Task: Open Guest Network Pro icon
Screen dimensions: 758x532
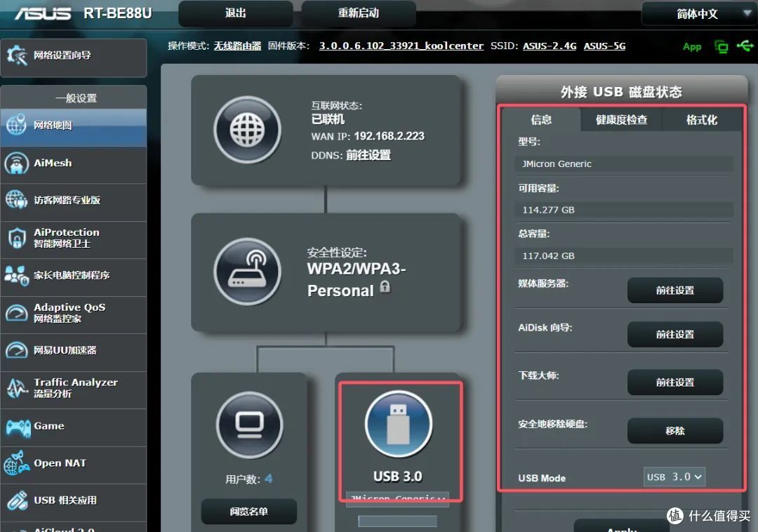Action: [x=16, y=199]
